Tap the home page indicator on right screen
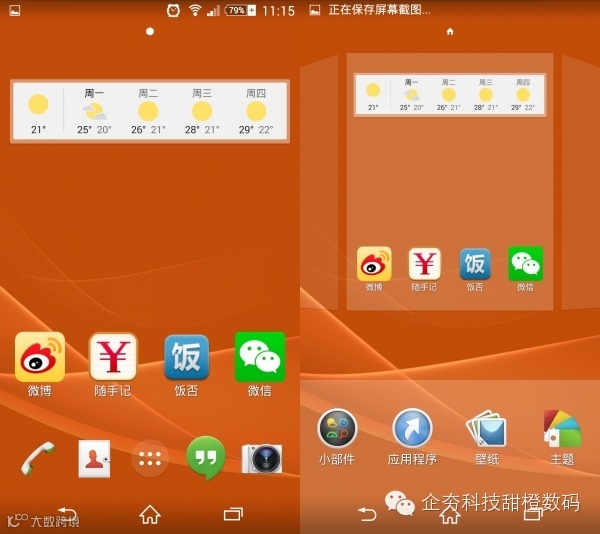 tap(450, 31)
